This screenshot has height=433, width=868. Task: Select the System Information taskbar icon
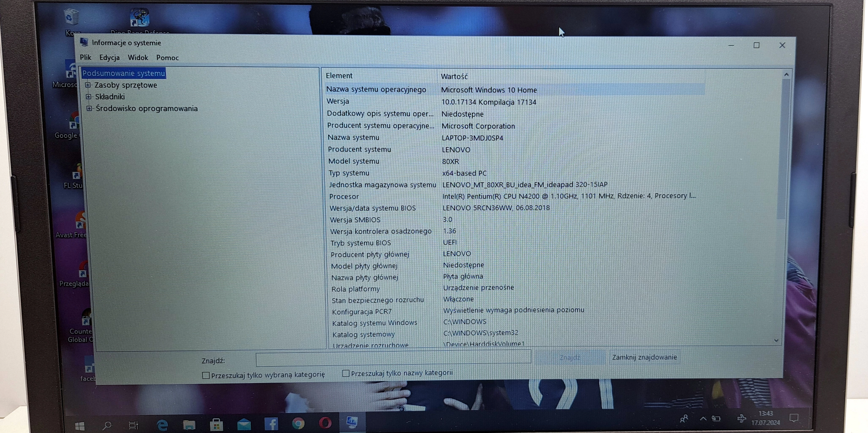pyautogui.click(x=352, y=422)
